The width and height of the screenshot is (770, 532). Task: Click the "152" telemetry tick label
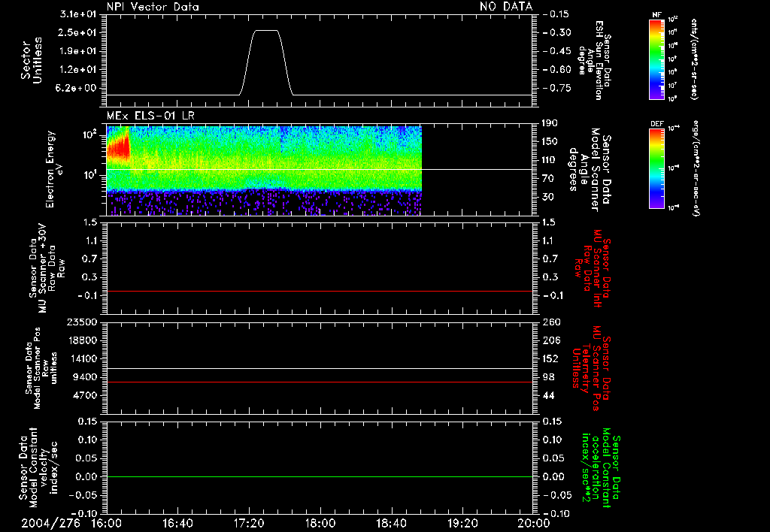550,358
